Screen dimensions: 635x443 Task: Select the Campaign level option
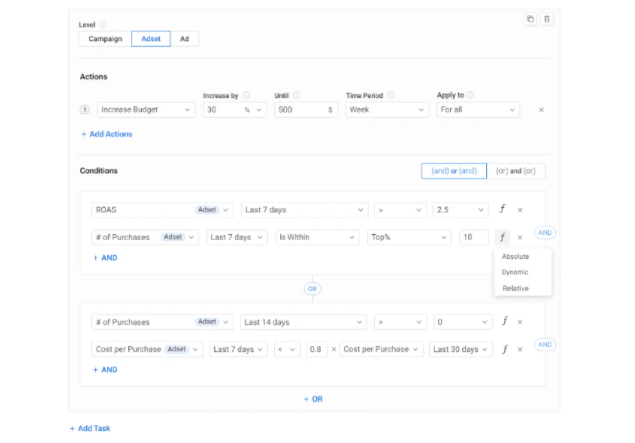click(105, 39)
